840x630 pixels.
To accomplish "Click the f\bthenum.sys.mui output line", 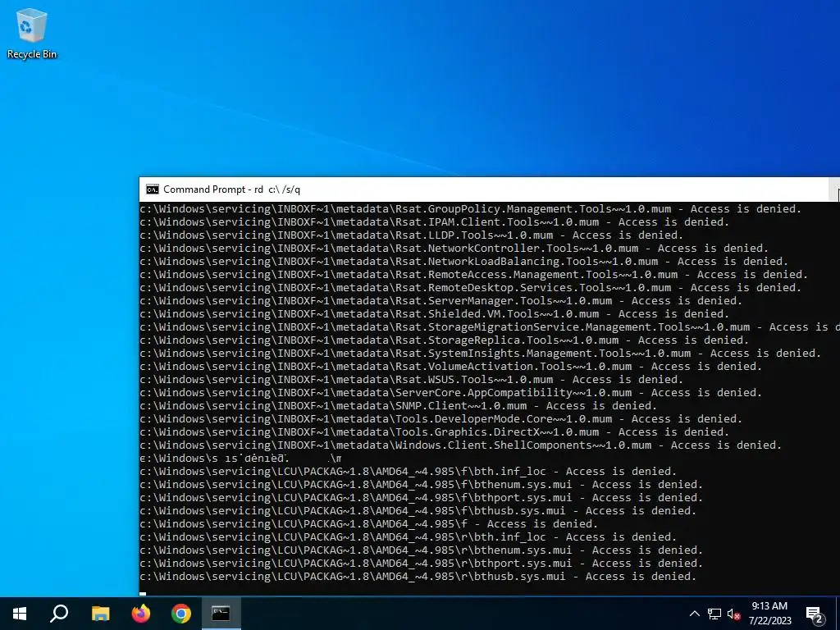I will pyautogui.click(x=422, y=484).
